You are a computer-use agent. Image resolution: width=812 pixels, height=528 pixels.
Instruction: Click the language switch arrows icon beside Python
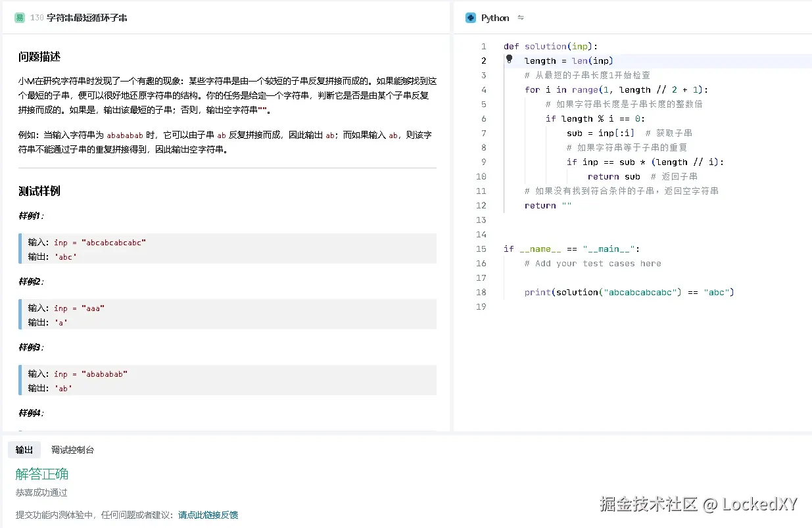(520, 18)
